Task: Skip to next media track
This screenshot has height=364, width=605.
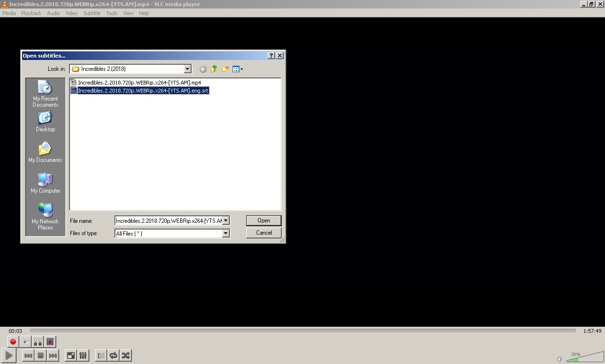Action: click(53, 356)
